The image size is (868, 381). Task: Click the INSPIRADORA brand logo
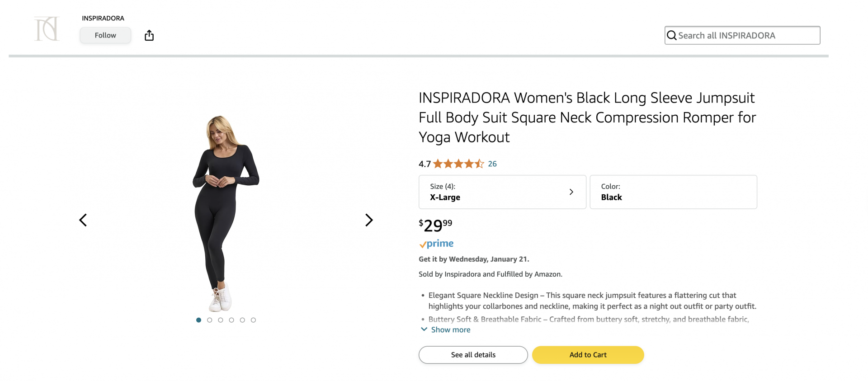tap(47, 28)
